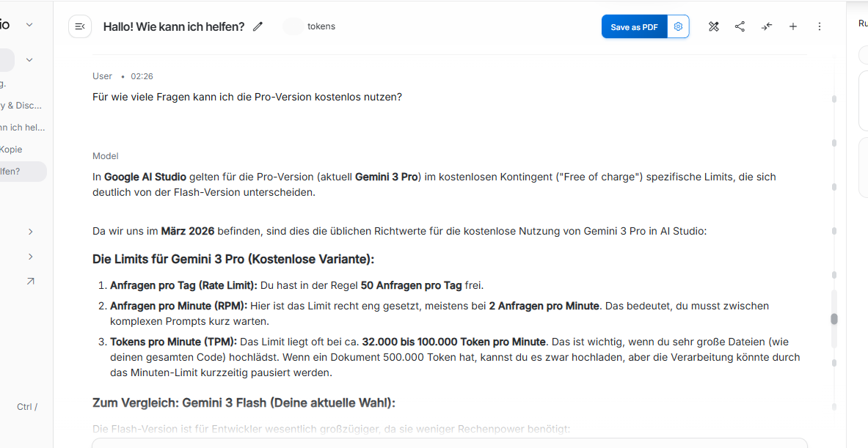Expand the right chevron above the diagonal arrow

30,257
